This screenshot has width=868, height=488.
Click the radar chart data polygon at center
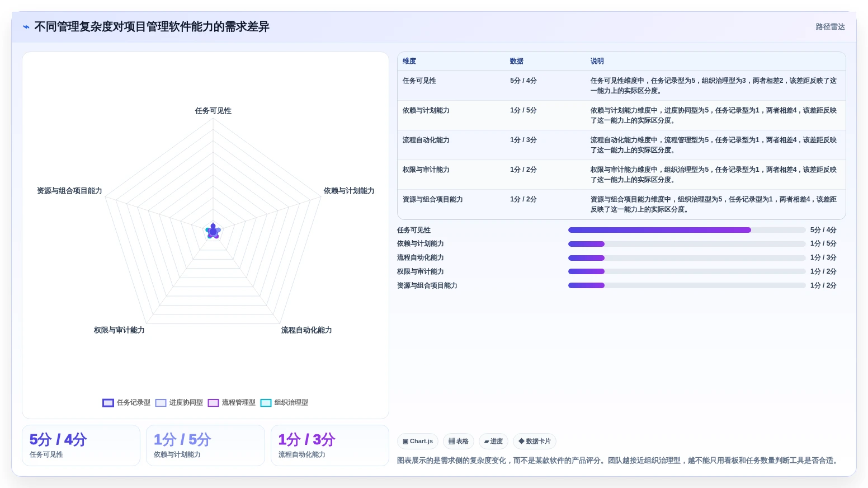tap(213, 231)
